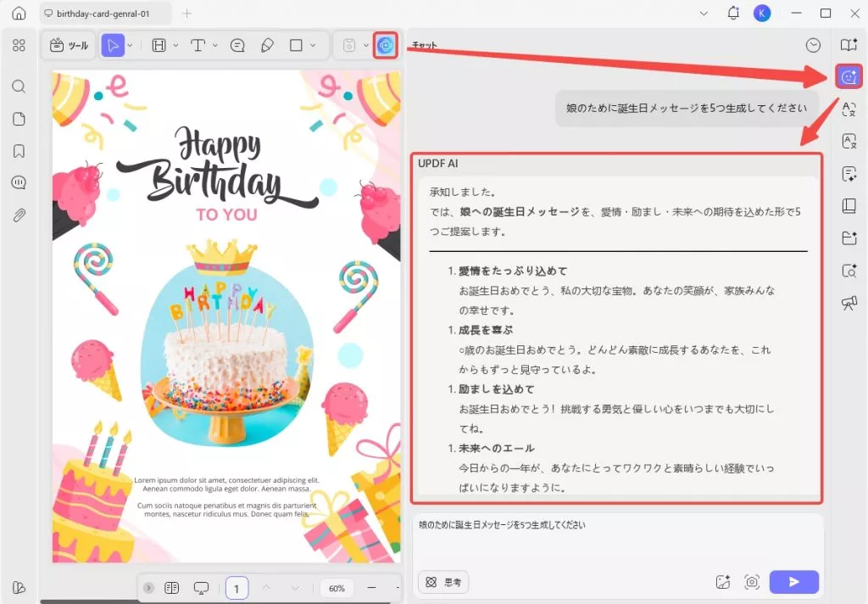
Task: Click the chat message input field
Action: (x=617, y=540)
